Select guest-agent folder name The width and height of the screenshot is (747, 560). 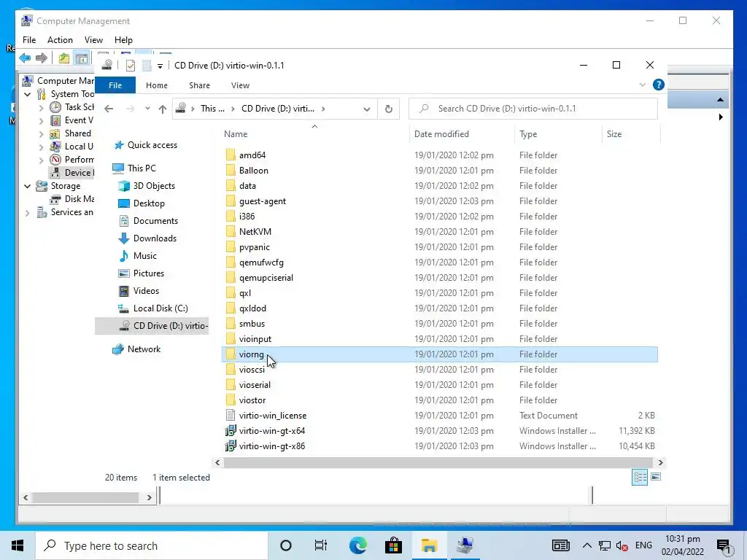263,201
